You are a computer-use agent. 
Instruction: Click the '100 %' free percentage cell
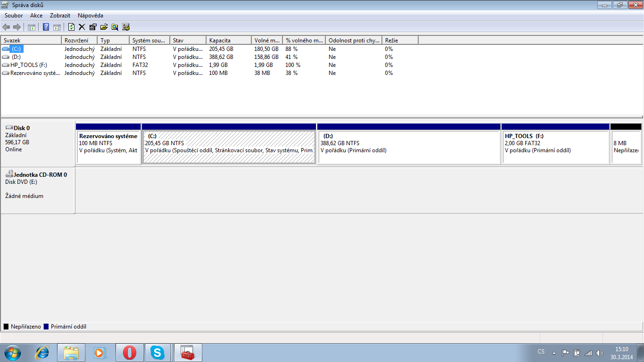pos(293,65)
